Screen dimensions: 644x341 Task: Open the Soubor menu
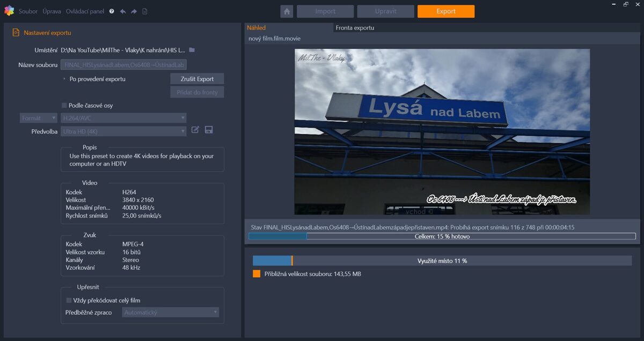click(x=28, y=11)
